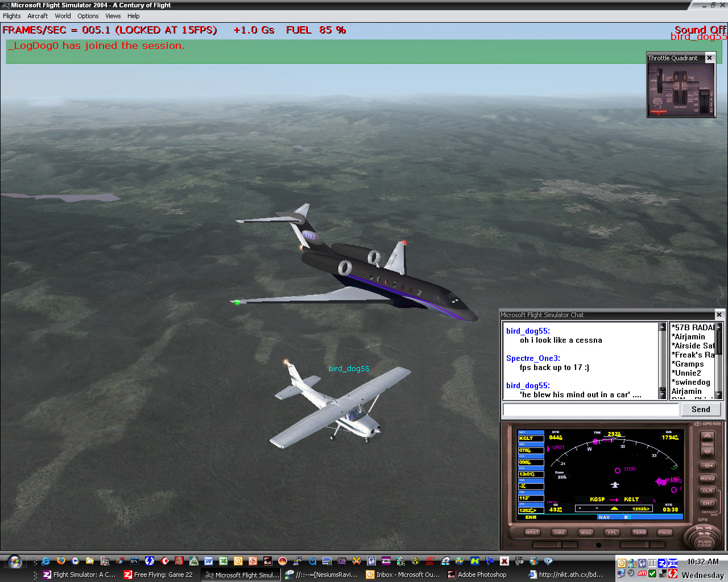Toggle the parking brake indicator
The height and width of the screenshot is (582, 728).
click(659, 111)
